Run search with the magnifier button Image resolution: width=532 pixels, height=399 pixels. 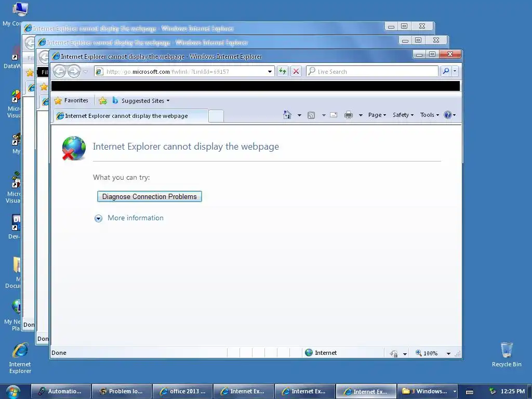[446, 71]
